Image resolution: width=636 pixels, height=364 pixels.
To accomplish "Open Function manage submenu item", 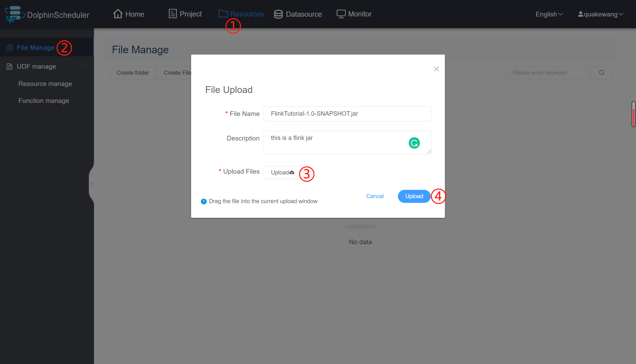I will pos(44,101).
